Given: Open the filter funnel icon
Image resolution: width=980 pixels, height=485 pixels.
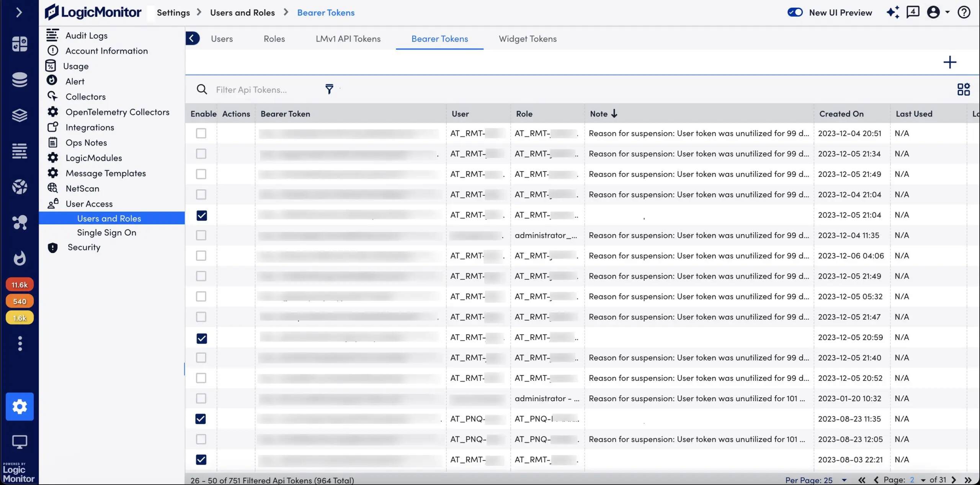Looking at the screenshot, I should tap(329, 89).
